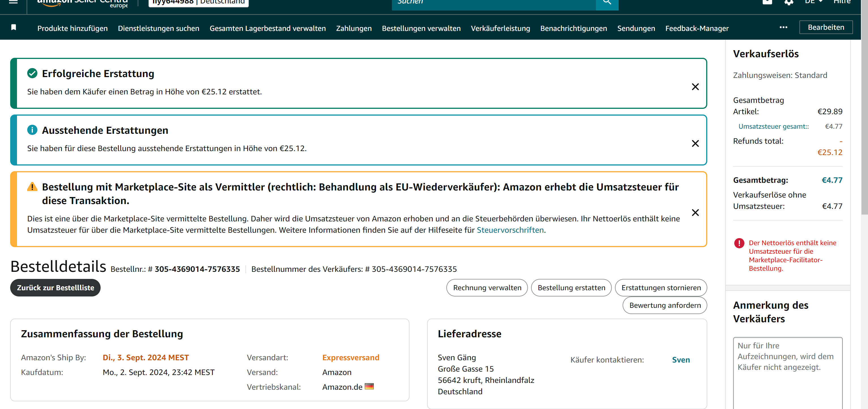Click the search magnifier icon
Screen dimensions: 868x409
point(607,3)
